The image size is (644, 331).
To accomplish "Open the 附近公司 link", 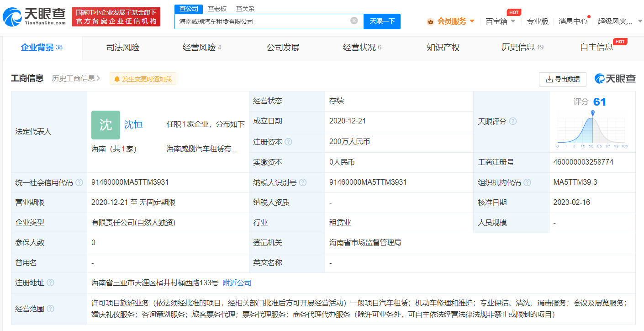I will point(237,283).
